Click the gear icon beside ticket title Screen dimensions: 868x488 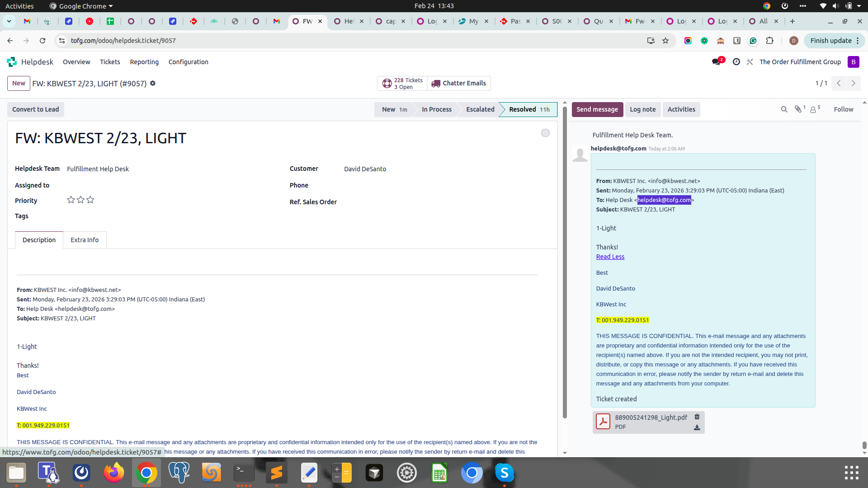click(x=153, y=83)
